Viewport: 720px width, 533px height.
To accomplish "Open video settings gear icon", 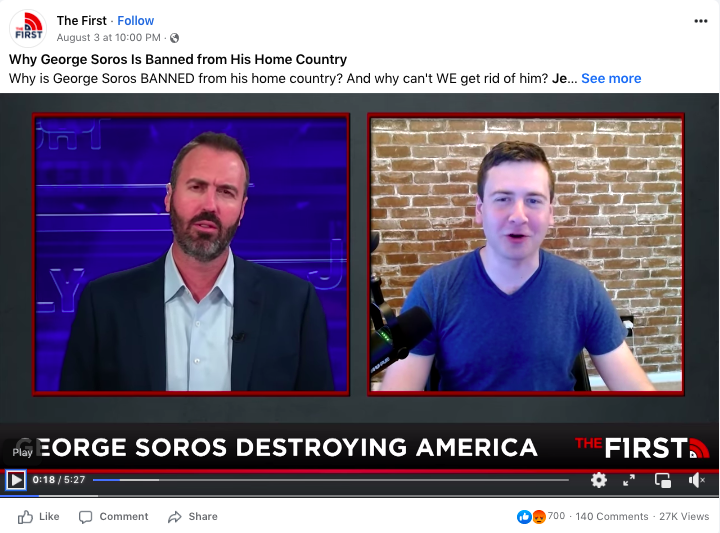I will point(598,480).
